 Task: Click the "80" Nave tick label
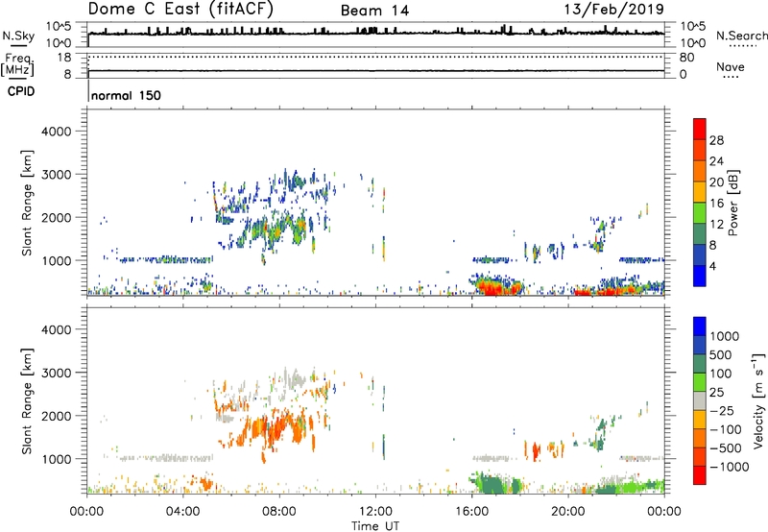686,58
